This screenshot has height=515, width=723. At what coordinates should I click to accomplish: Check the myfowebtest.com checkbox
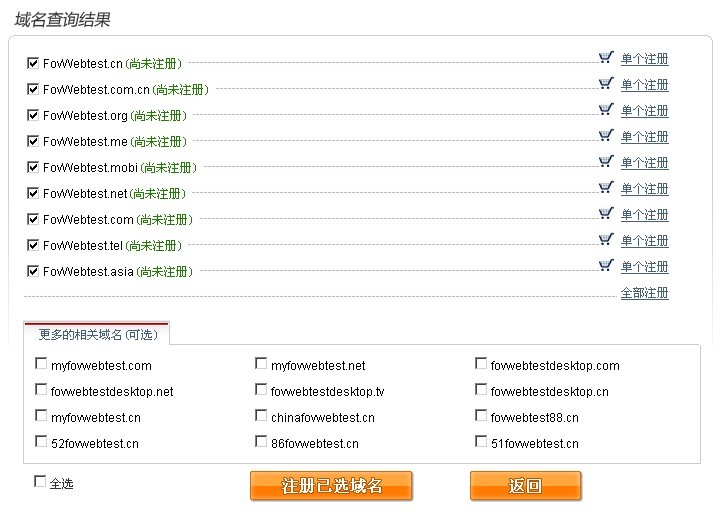(41, 364)
